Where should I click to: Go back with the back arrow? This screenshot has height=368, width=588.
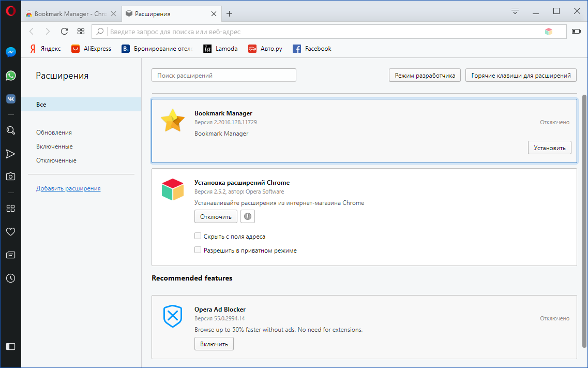[32, 32]
